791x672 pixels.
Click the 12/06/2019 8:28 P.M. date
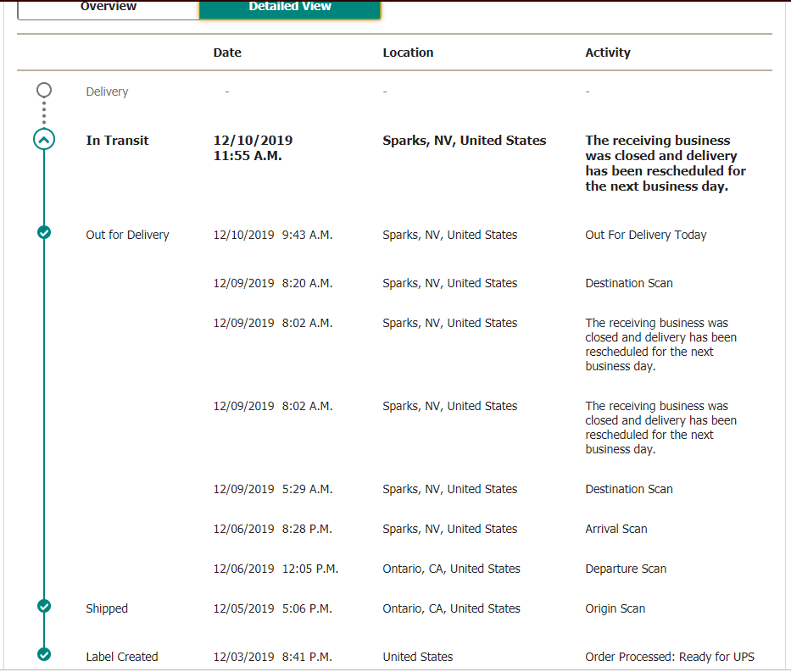(272, 529)
